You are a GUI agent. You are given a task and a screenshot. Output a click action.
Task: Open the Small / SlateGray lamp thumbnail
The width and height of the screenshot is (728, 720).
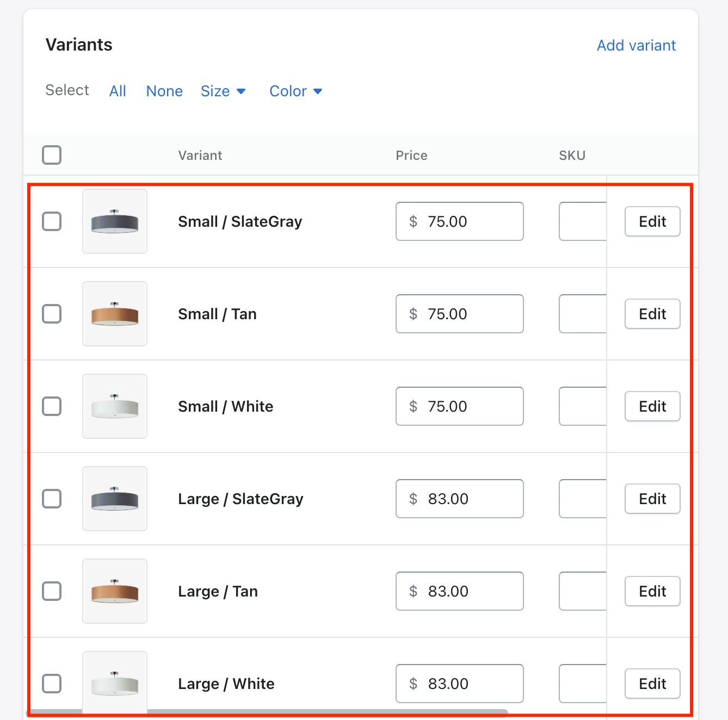point(115,221)
